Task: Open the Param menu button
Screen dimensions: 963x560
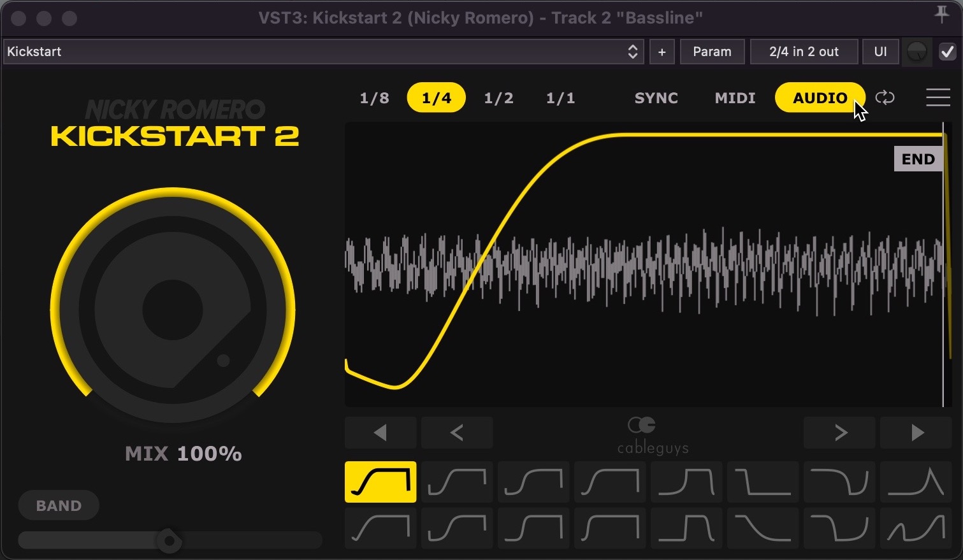Action: [x=712, y=52]
